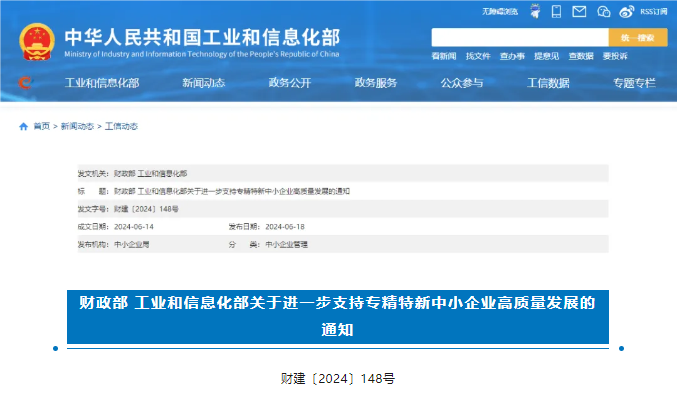Click the blue article headline banner
The width and height of the screenshot is (677, 401).
[338, 317]
